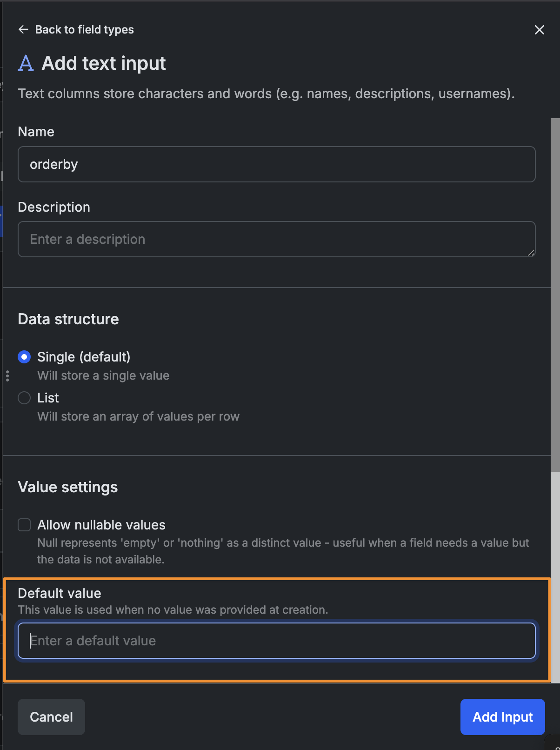The image size is (560, 750).
Task: Click the Description text area
Action: tap(277, 239)
